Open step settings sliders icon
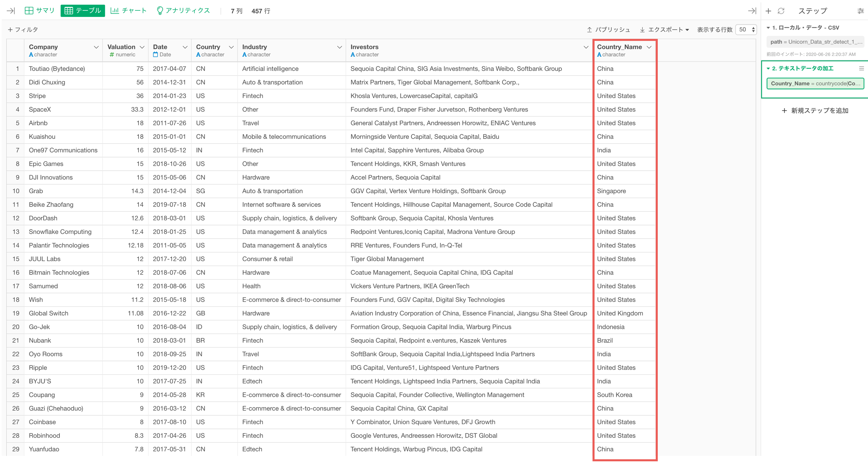The width and height of the screenshot is (868, 463). tap(861, 11)
